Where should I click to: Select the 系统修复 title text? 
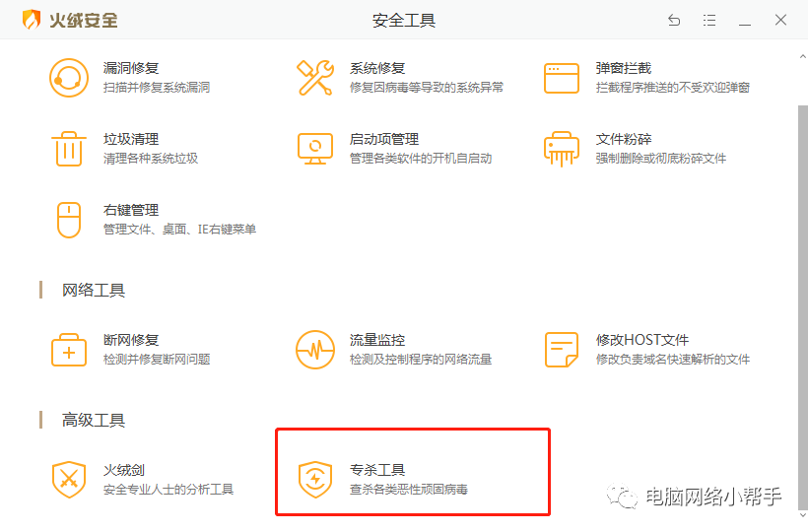point(377,68)
